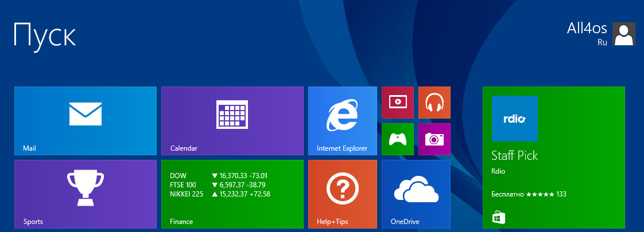This screenshot has height=232, width=644.
Task: Launch the Internet Explorer tile
Action: tap(343, 121)
